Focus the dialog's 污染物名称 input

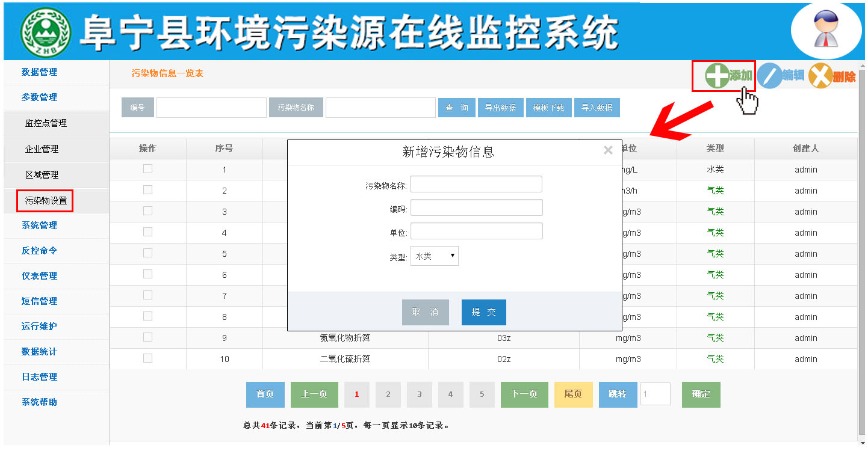476,185
